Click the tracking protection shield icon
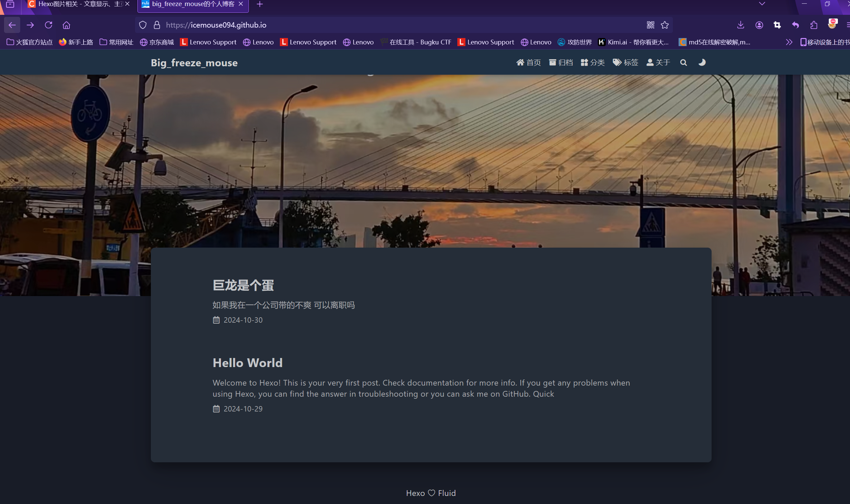 [143, 25]
